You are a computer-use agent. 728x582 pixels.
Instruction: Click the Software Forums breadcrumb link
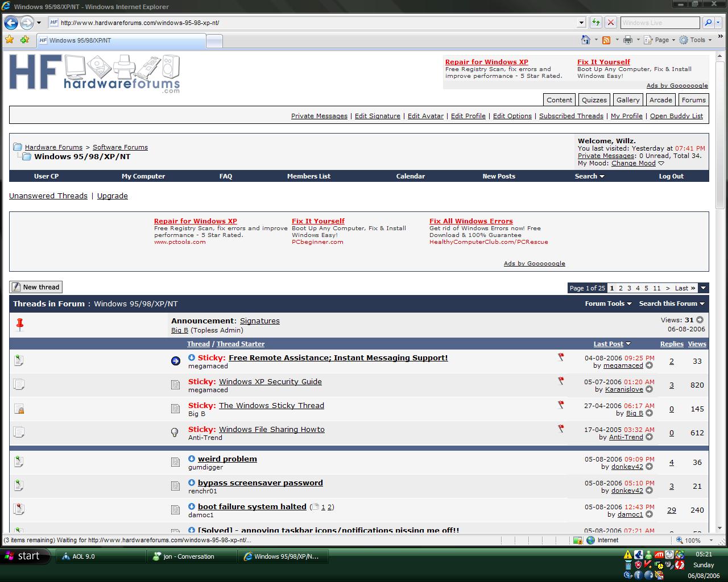[120, 147]
